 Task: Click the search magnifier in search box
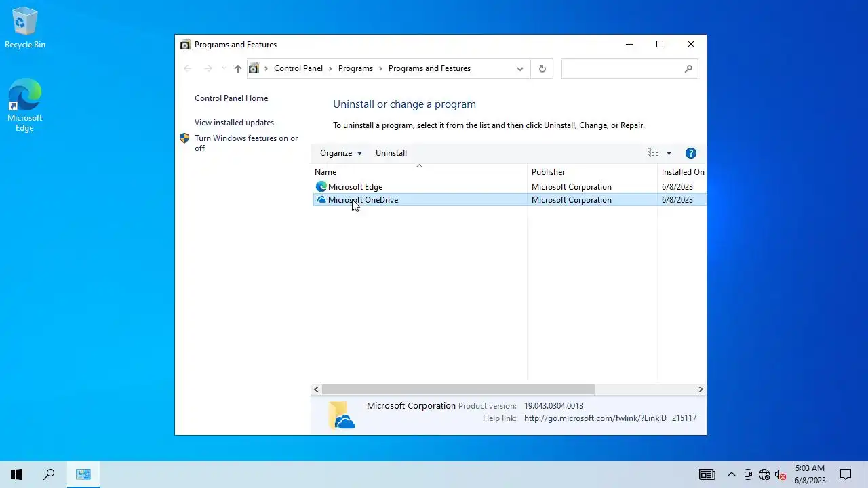click(688, 68)
